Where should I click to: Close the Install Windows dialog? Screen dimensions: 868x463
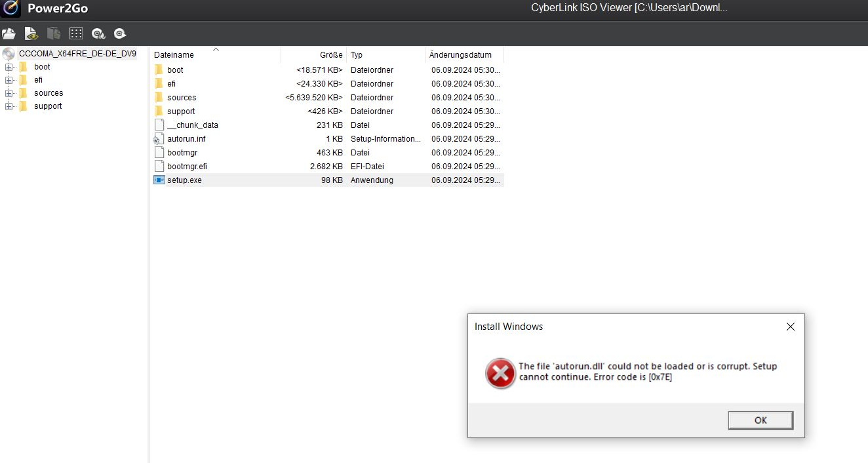791,327
